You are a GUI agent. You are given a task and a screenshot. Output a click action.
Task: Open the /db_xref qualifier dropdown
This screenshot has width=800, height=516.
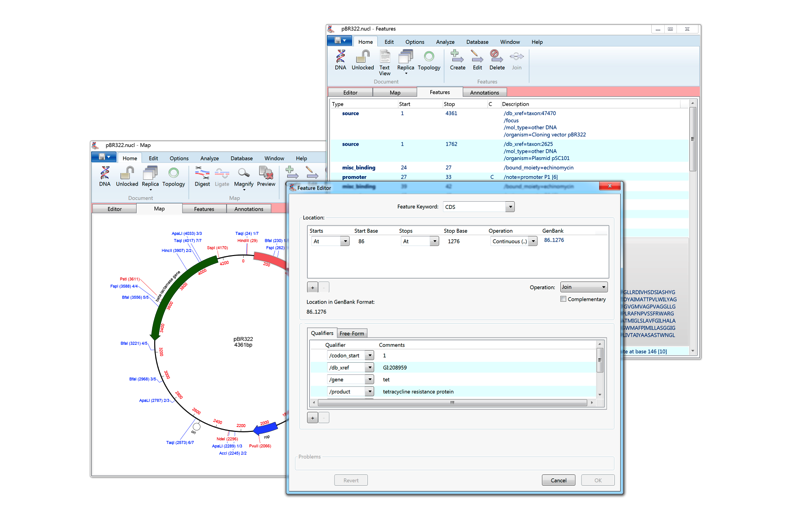coord(369,367)
